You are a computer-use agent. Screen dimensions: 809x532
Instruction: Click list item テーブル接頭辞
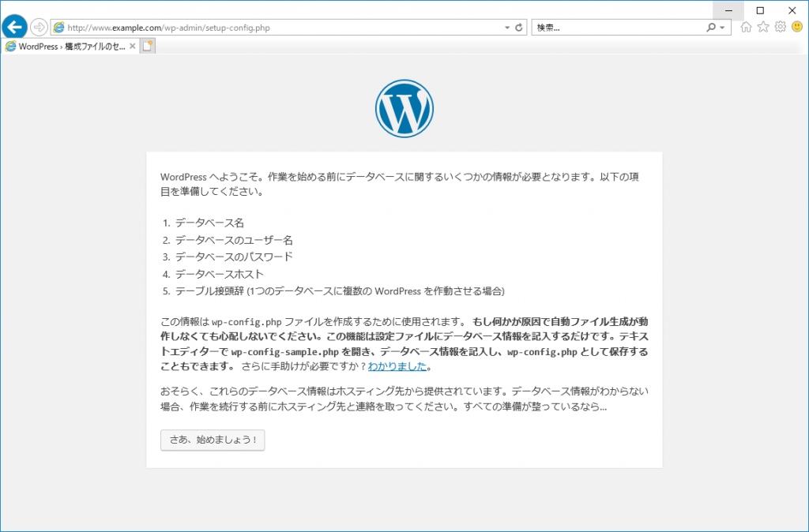340,291
